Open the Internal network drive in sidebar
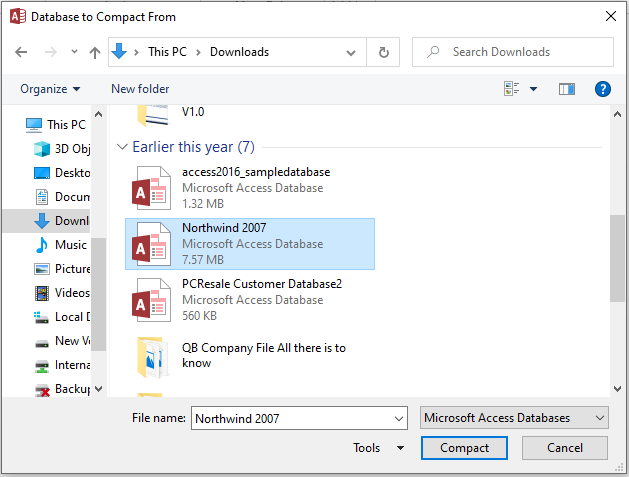 point(62,365)
